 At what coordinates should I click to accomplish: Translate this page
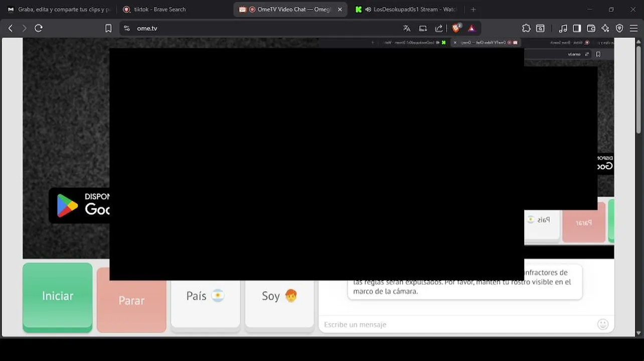pyautogui.click(x=407, y=29)
